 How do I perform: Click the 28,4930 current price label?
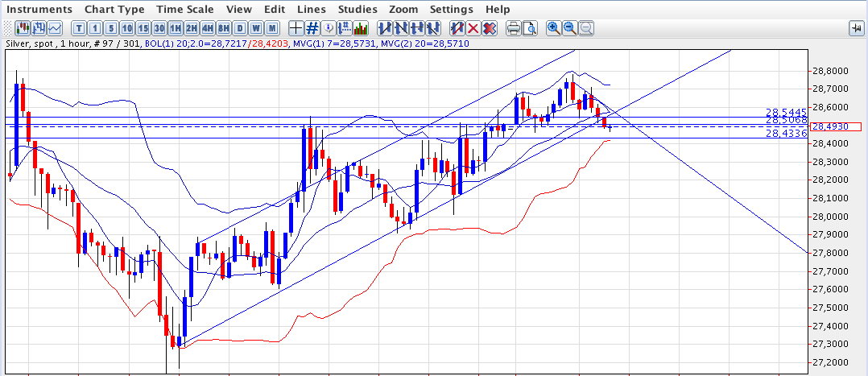(835, 126)
